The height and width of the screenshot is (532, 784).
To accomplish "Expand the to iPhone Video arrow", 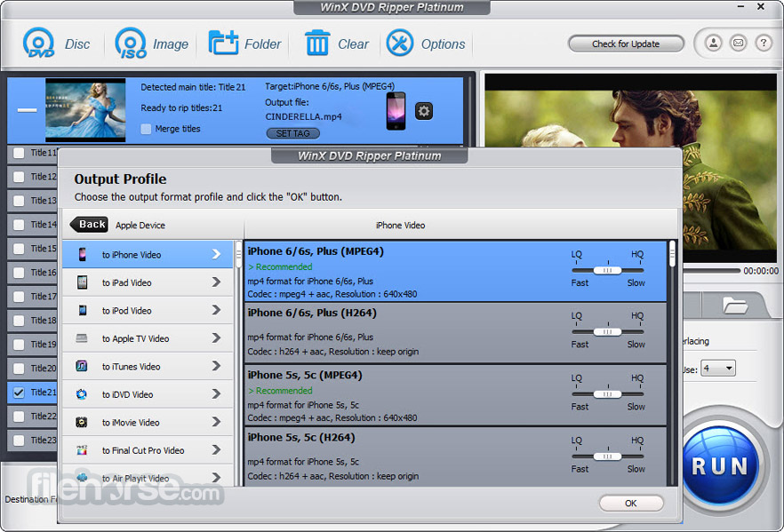I will tap(216, 254).
